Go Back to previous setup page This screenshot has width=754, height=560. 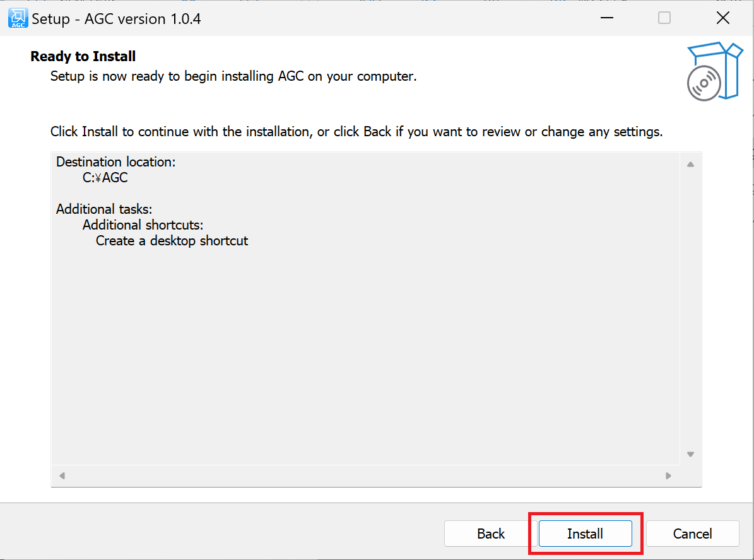click(490, 534)
